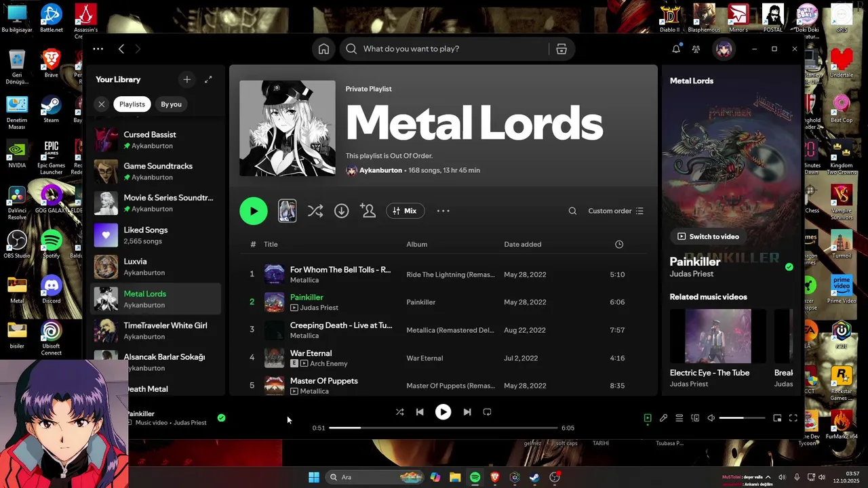This screenshot has width=868, height=488.
Task: Open Connect to a device
Action: pyautogui.click(x=695, y=418)
